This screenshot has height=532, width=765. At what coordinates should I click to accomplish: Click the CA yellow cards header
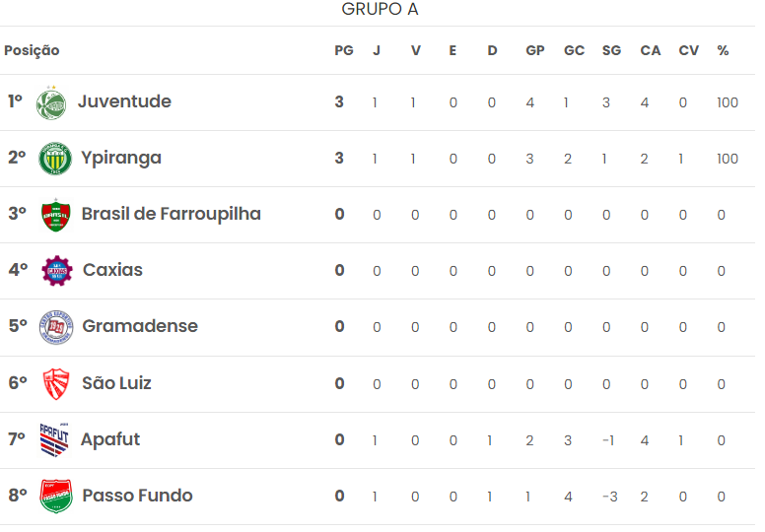(x=651, y=50)
